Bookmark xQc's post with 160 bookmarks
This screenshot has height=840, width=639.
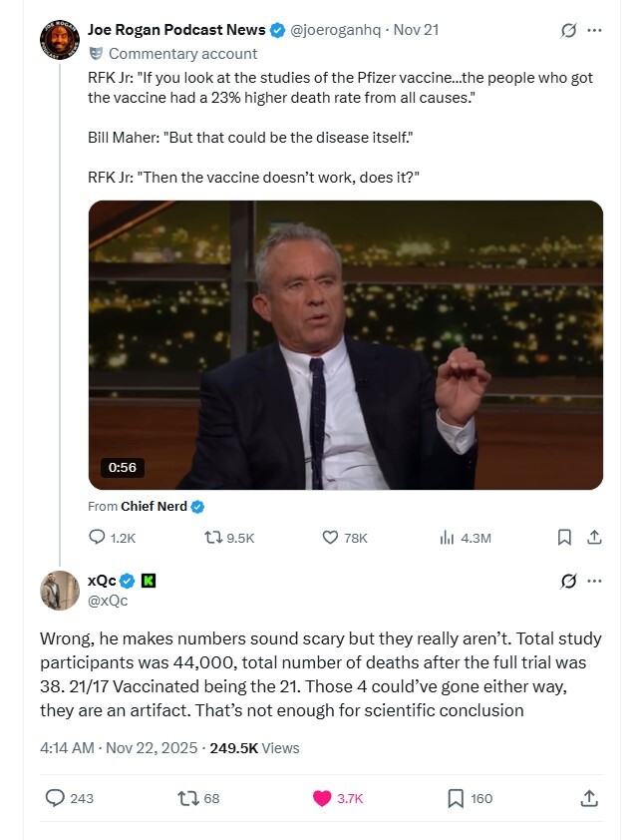[456, 798]
